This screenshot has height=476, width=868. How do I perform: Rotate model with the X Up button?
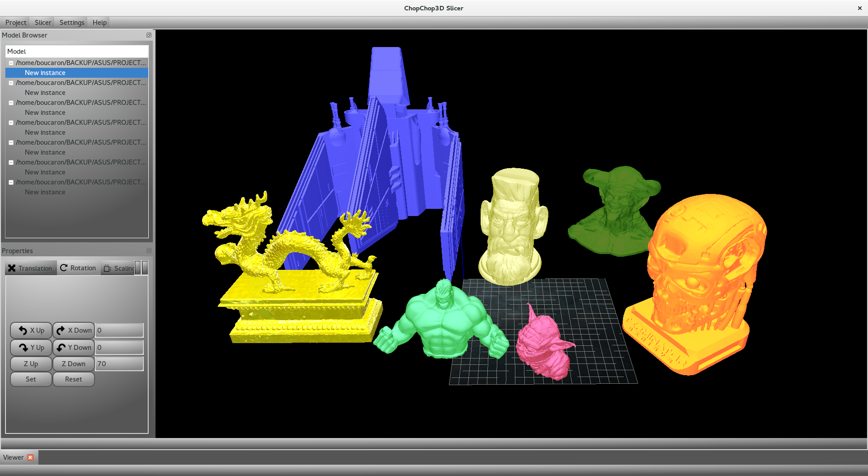[x=31, y=330]
